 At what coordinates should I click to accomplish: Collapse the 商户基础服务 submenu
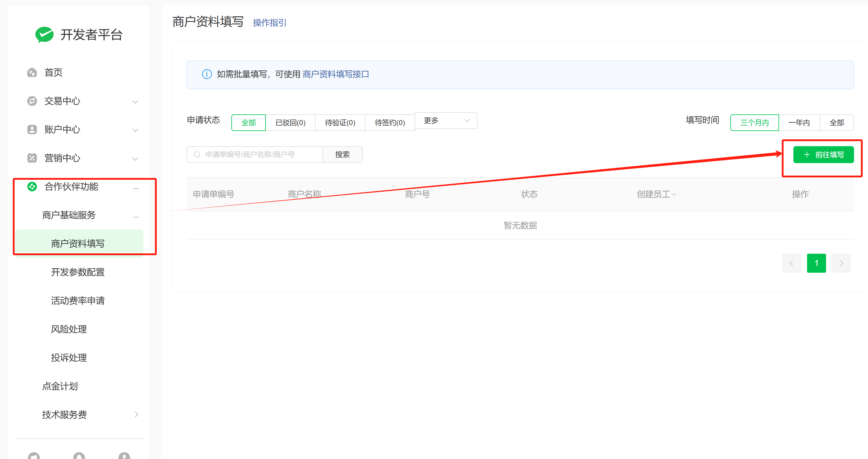point(136,217)
